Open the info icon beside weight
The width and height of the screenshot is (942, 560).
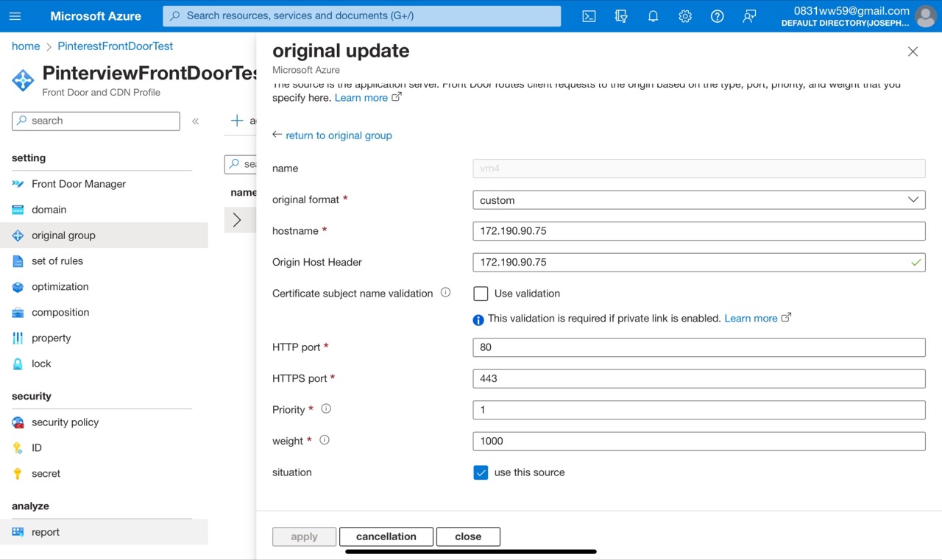[325, 440]
